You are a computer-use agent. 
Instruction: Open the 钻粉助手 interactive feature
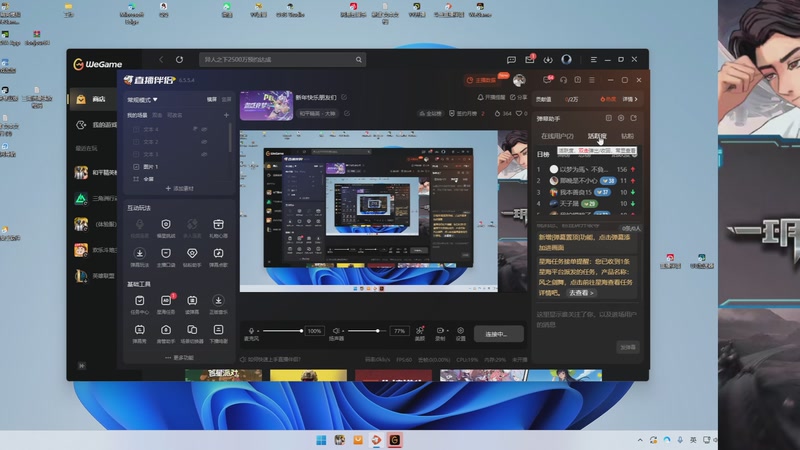[x=192, y=257]
